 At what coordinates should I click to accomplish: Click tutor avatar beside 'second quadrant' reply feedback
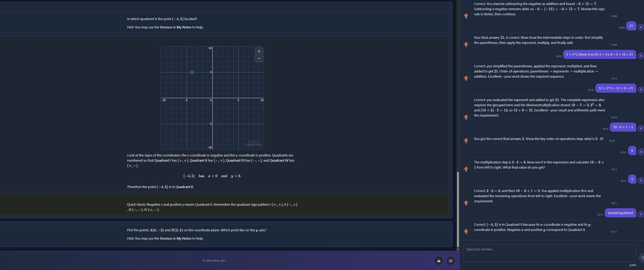466,231
